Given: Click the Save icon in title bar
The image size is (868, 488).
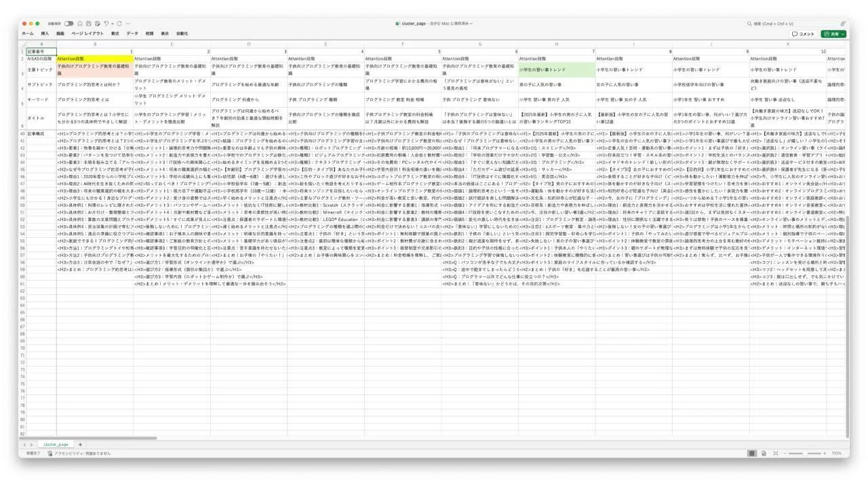Looking at the screenshot, I should click(x=90, y=24).
